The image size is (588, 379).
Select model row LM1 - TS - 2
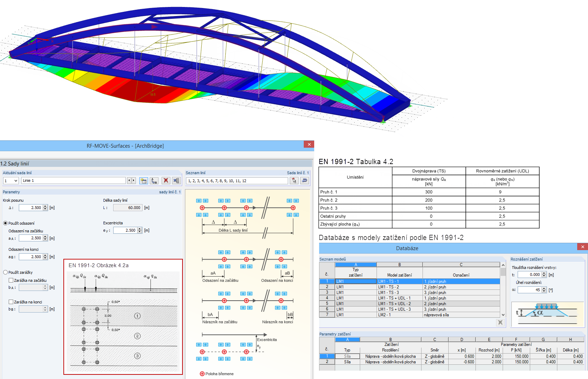pyautogui.click(x=410, y=287)
